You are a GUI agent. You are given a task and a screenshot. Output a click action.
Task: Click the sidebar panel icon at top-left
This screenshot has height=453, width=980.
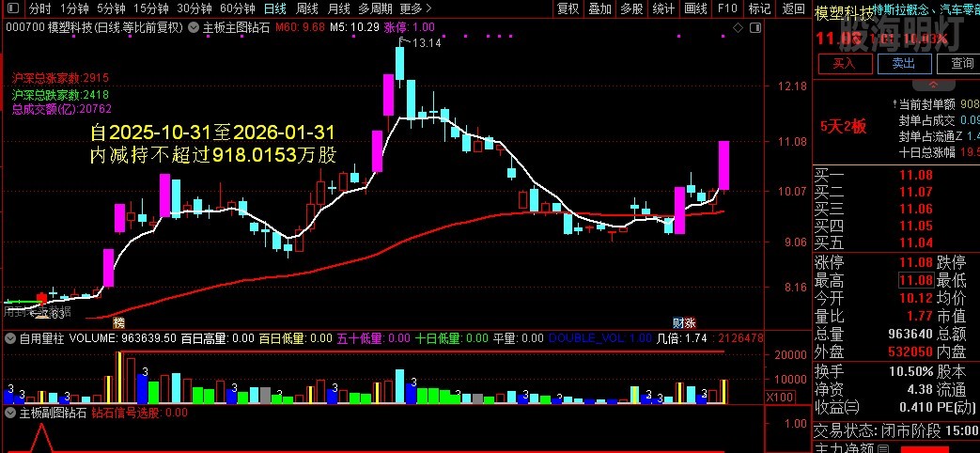coord(11,8)
